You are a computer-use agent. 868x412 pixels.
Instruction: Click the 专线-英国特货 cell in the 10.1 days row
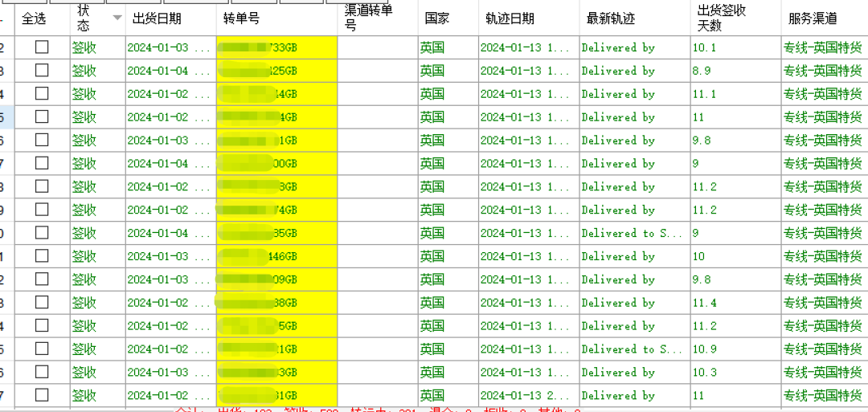[825, 47]
